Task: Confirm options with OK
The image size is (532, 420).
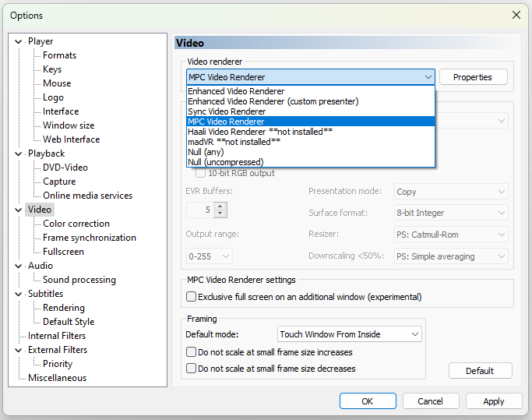Action: 368,401
